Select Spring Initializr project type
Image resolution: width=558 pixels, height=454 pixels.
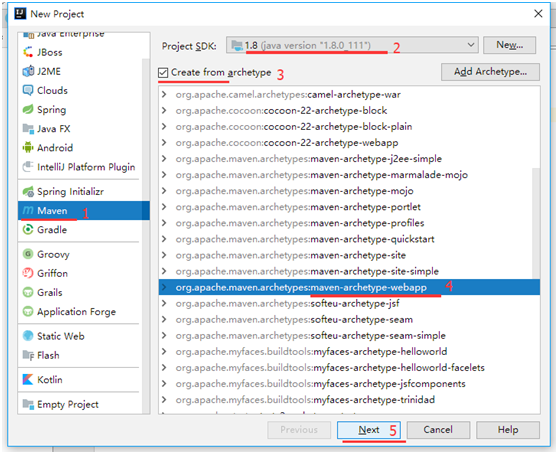point(80,191)
